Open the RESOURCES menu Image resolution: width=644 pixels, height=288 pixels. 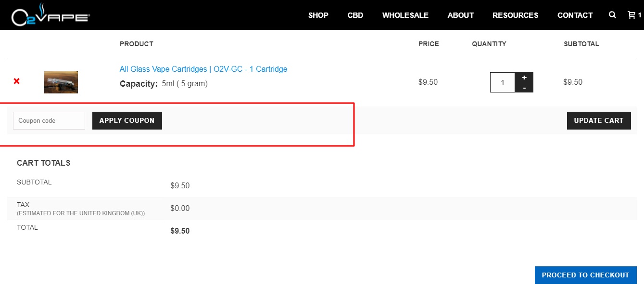pos(516,15)
